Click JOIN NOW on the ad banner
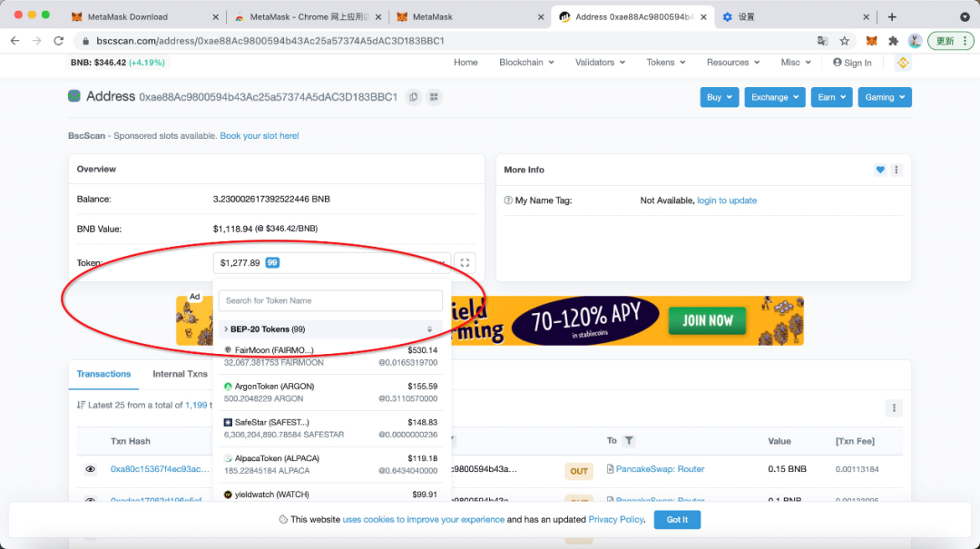This screenshot has height=549, width=980. click(707, 320)
